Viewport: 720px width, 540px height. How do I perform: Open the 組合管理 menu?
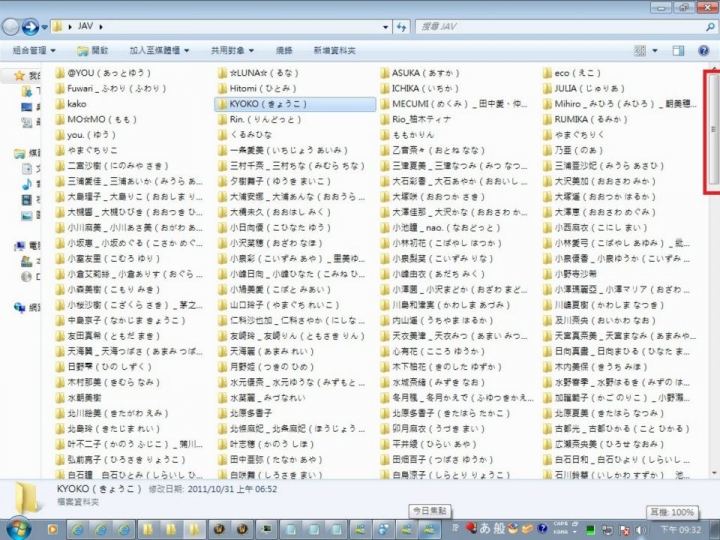[x=34, y=51]
